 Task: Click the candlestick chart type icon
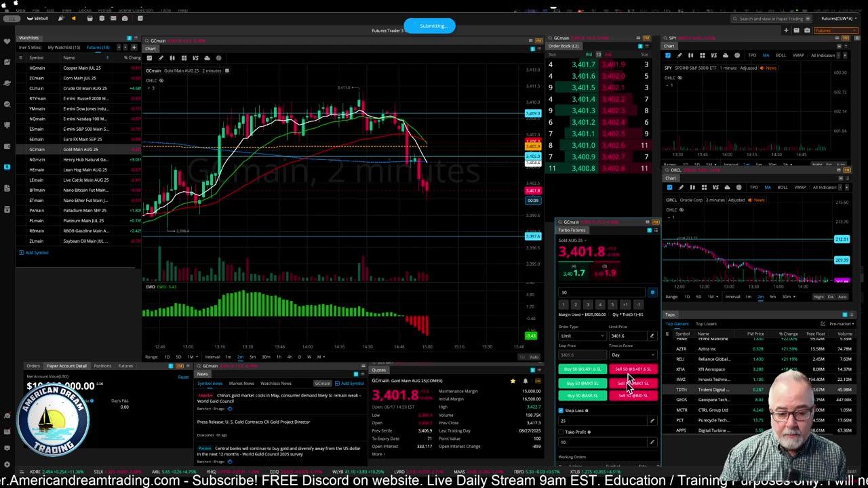(172, 58)
